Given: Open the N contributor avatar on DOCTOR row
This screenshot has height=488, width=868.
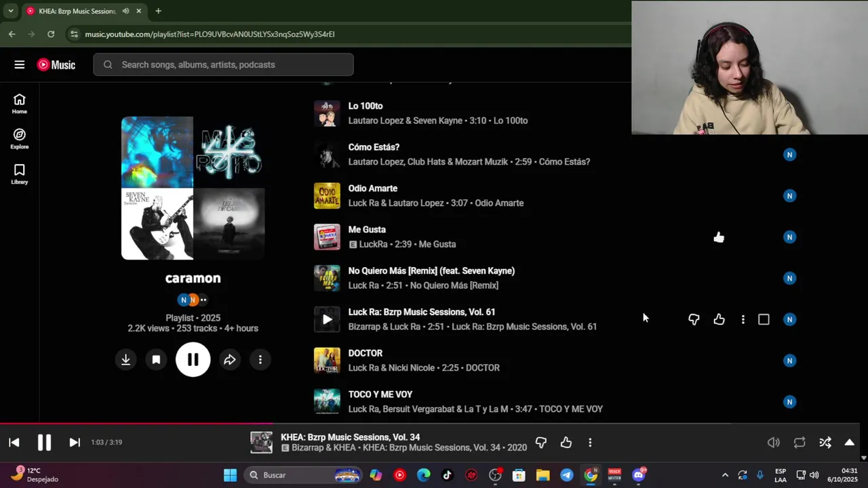Looking at the screenshot, I should (789, 361).
